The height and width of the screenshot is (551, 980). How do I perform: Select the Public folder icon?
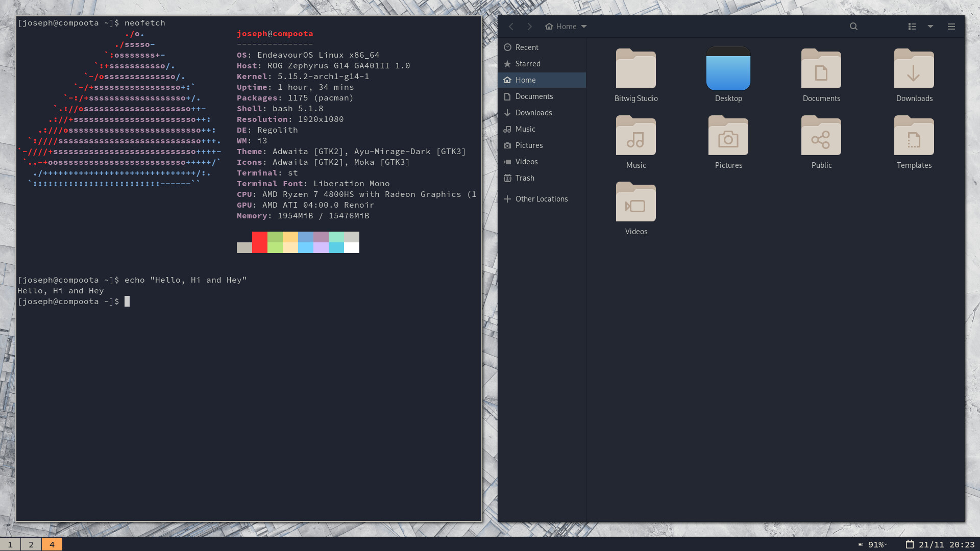point(821,136)
